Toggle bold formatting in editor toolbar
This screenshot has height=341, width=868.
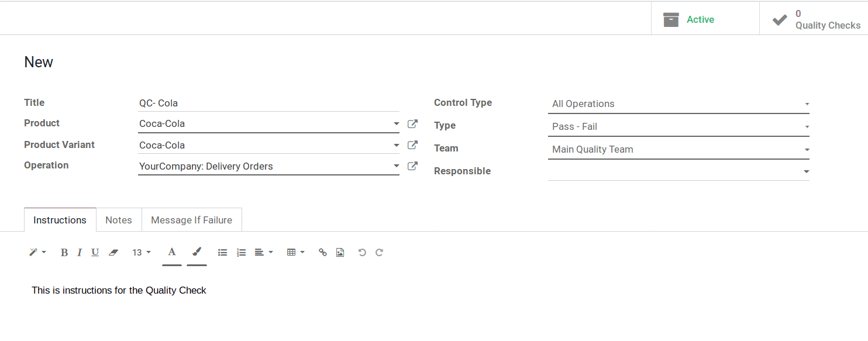pyautogui.click(x=64, y=253)
